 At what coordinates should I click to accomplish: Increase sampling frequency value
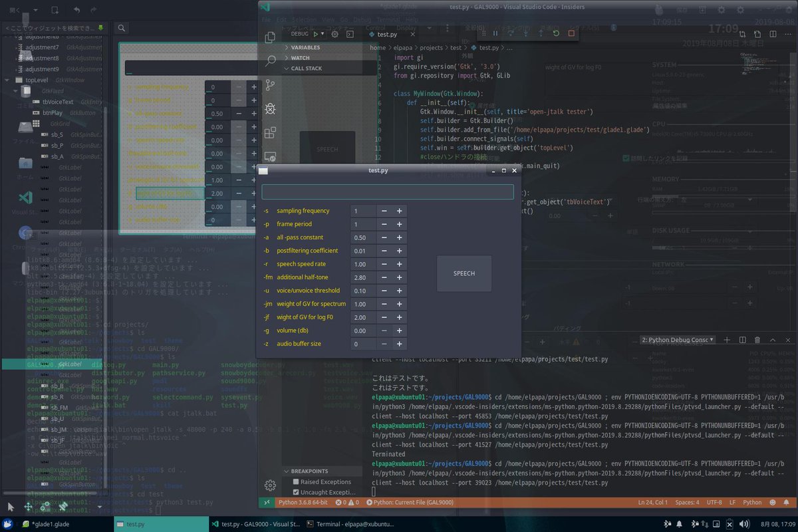click(x=400, y=211)
